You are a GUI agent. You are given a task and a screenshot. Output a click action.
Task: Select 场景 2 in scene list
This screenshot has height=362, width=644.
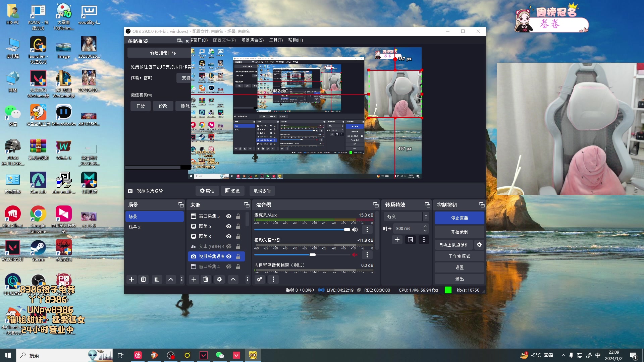(155, 227)
